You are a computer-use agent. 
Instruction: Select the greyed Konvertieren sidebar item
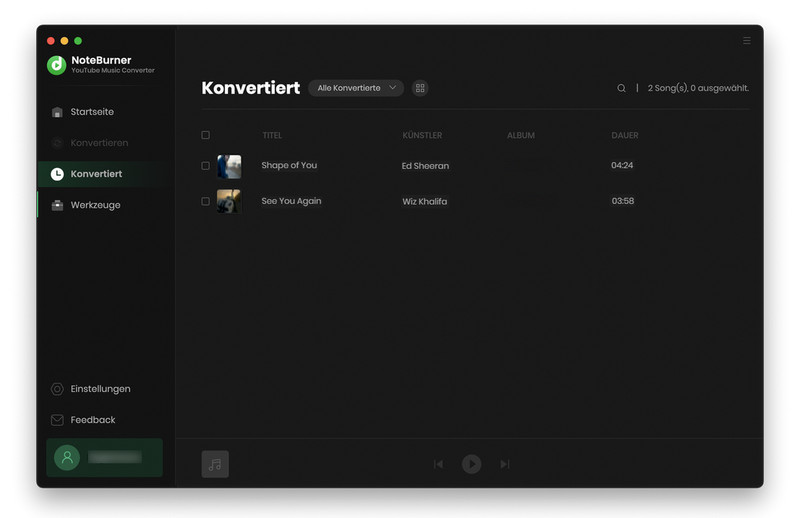point(99,143)
